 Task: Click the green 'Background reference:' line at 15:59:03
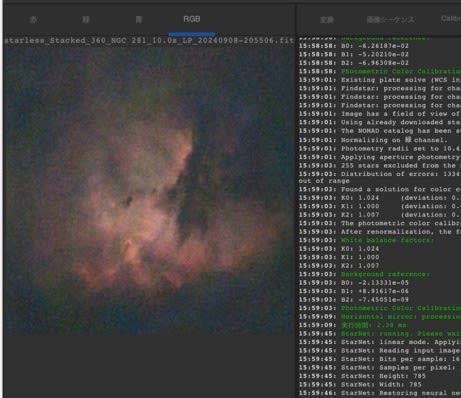tap(364, 274)
